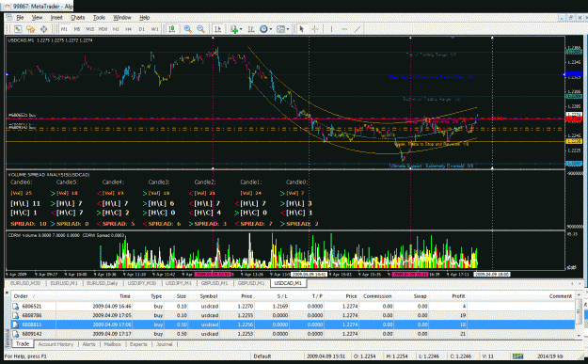Click the New Chart toolbar icon

coord(18,29)
